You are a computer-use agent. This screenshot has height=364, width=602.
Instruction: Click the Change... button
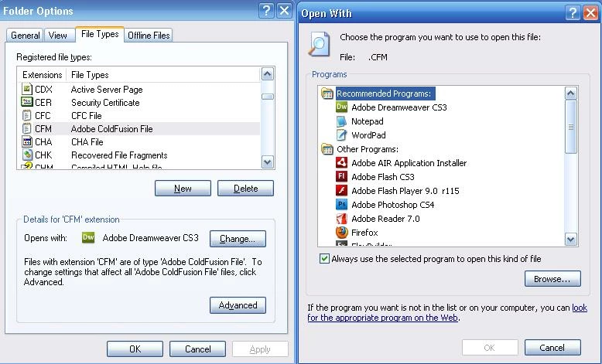point(238,239)
